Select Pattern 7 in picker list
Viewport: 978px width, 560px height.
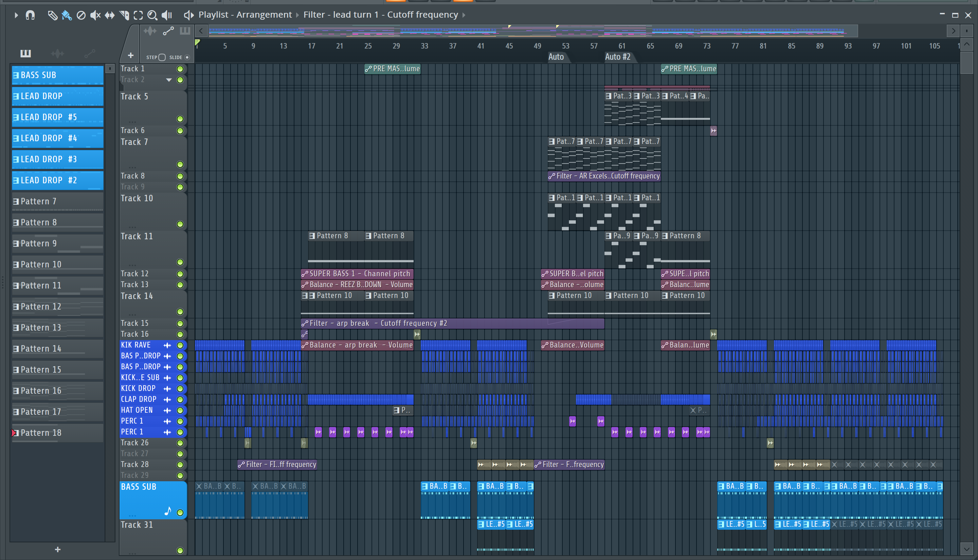coord(58,202)
